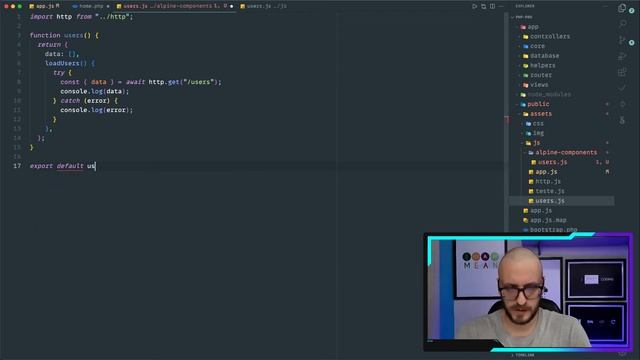Open bootstrap.php in the Explorer
Image resolution: width=640 pixels, height=360 pixels.
(553, 230)
